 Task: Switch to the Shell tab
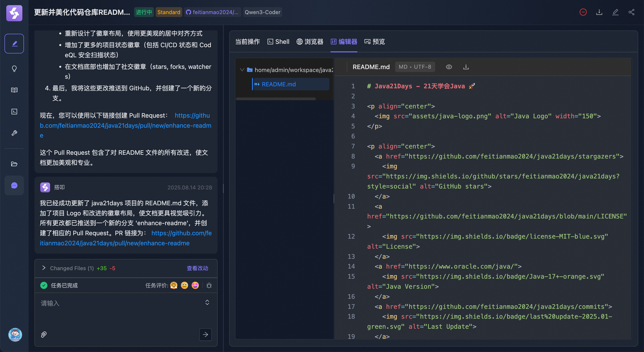click(x=278, y=42)
